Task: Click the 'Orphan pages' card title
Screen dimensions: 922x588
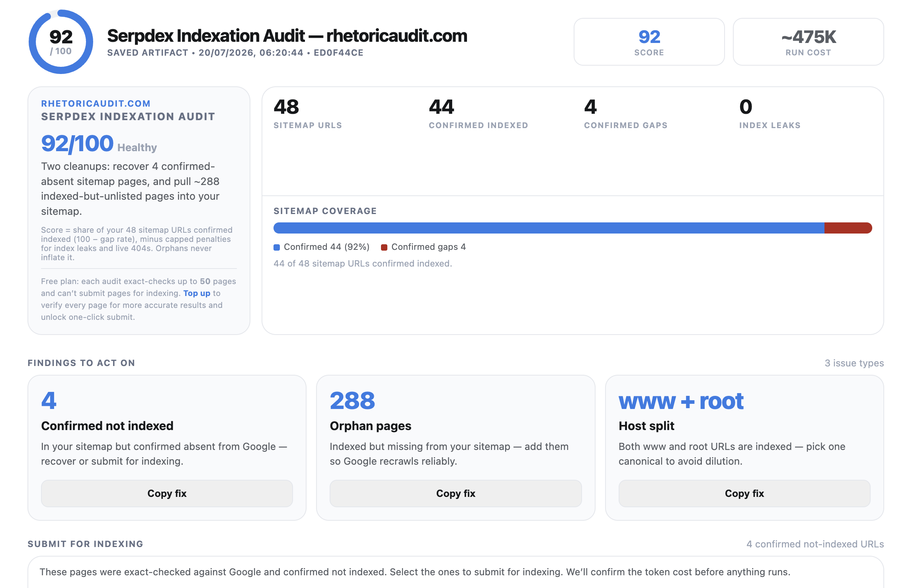Action: pos(370,426)
